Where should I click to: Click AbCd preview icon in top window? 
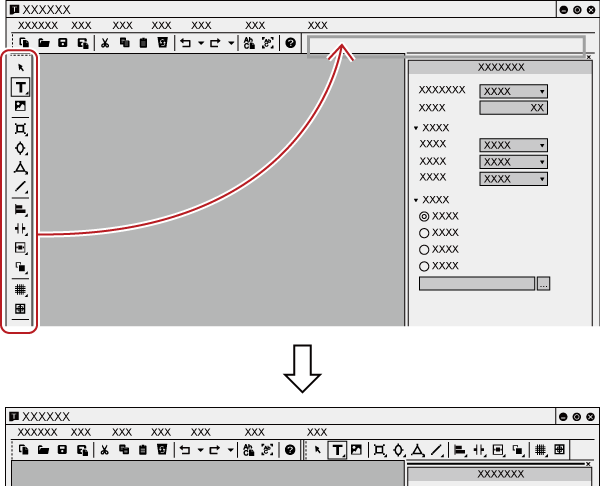pyautogui.click(x=249, y=43)
